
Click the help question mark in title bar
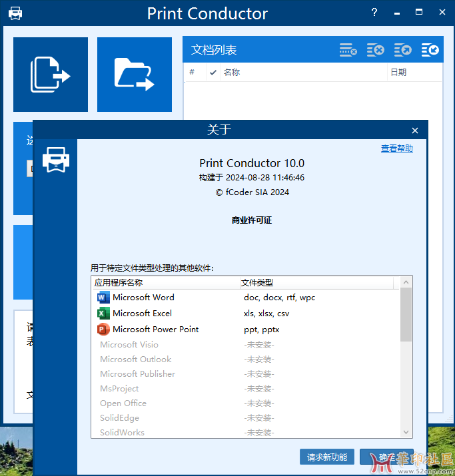pos(374,12)
